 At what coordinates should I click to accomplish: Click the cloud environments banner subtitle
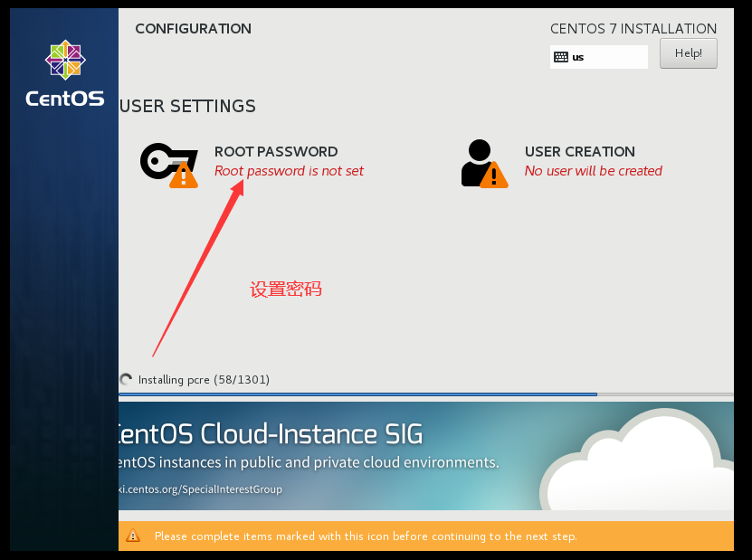coord(309,462)
